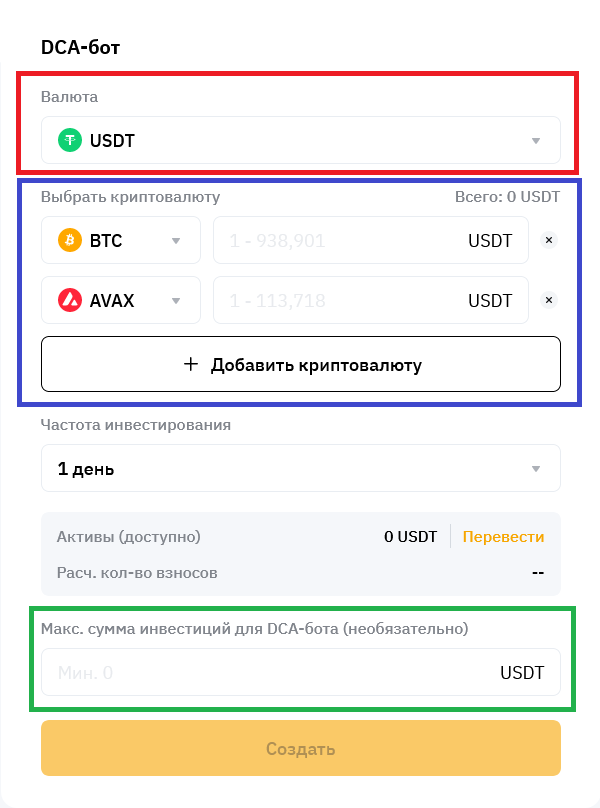Expand the Частота инвестирования 1 день dropdown
The width and height of the screenshot is (600, 808).
click(536, 469)
